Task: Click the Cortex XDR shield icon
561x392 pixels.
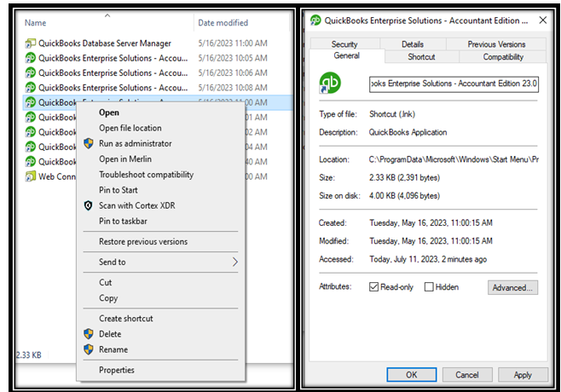Action: point(89,205)
